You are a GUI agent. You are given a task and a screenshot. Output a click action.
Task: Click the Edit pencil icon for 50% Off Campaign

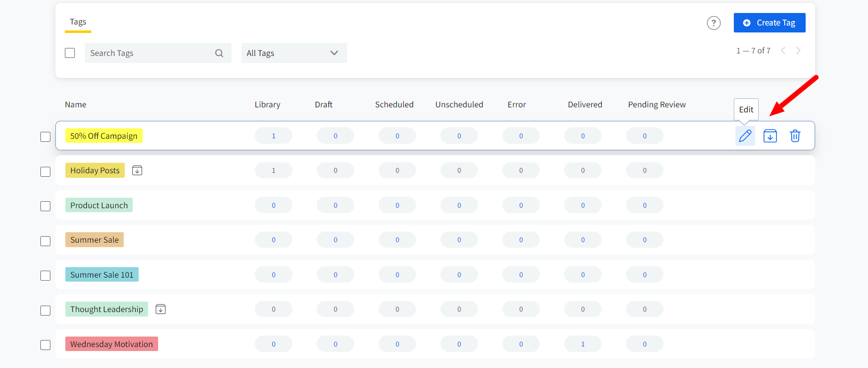pos(745,136)
